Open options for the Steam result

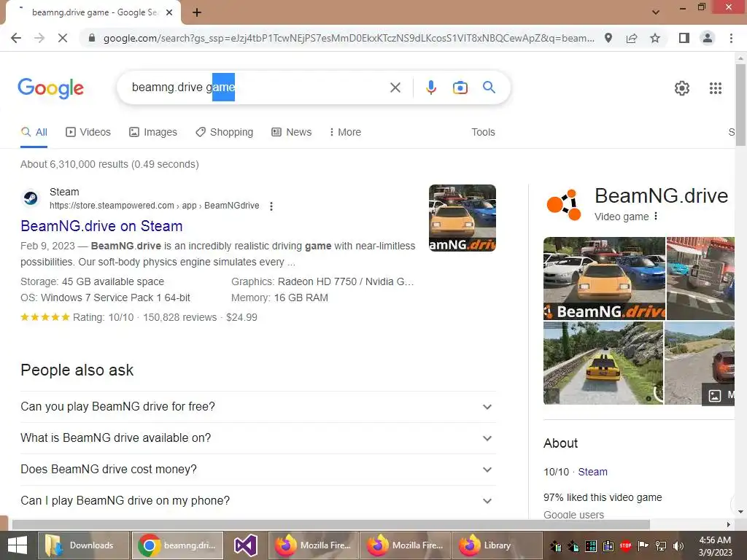[x=271, y=206]
